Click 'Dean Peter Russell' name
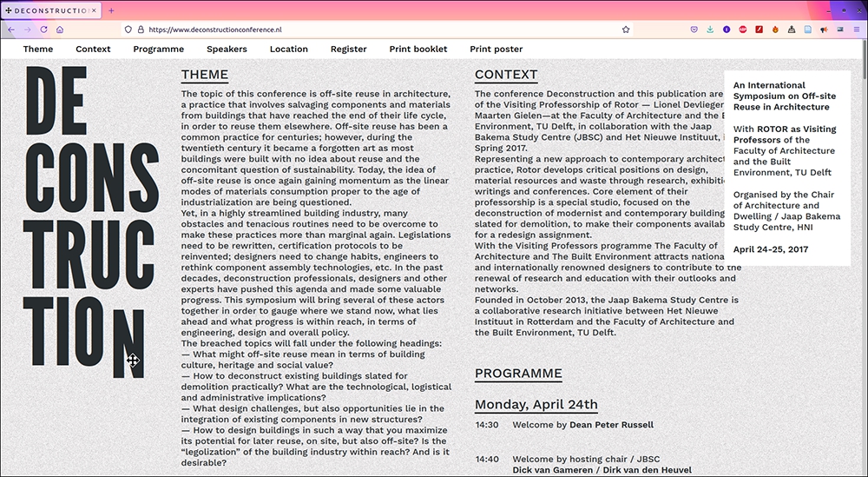868x477 pixels. coord(611,425)
